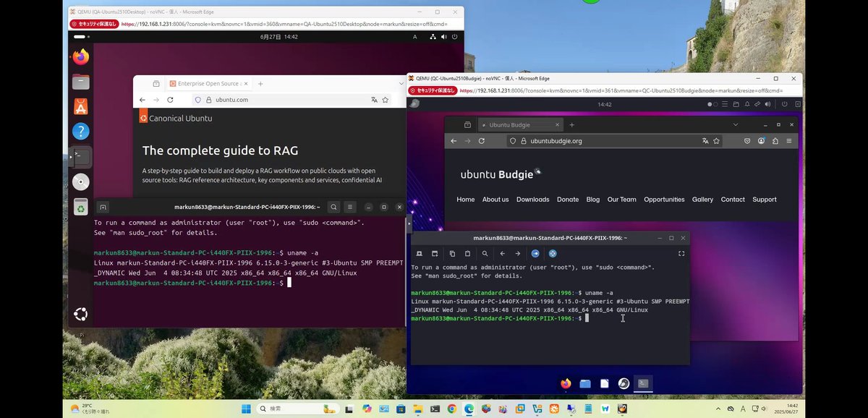This screenshot has width=868, height=418.
Task: Reload the ubuntubudgie.org page
Action: tap(482, 141)
